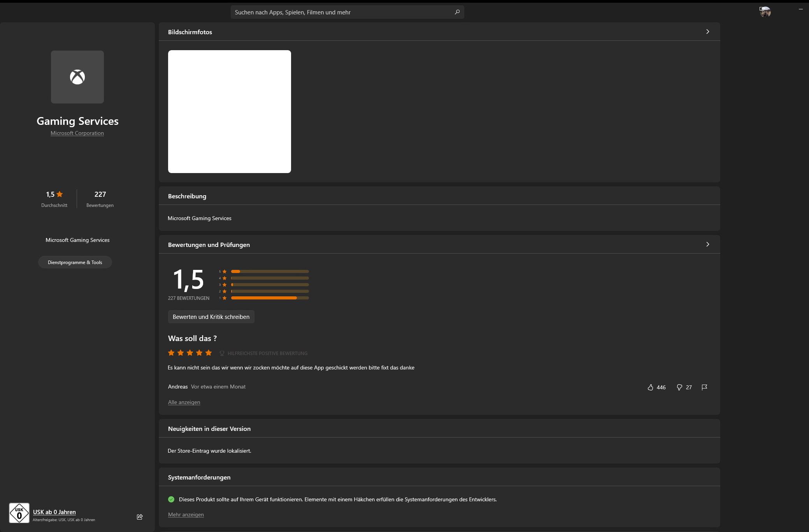Image resolution: width=809 pixels, height=532 pixels.
Task: Click the USK 0 rating badge
Action: [19, 513]
